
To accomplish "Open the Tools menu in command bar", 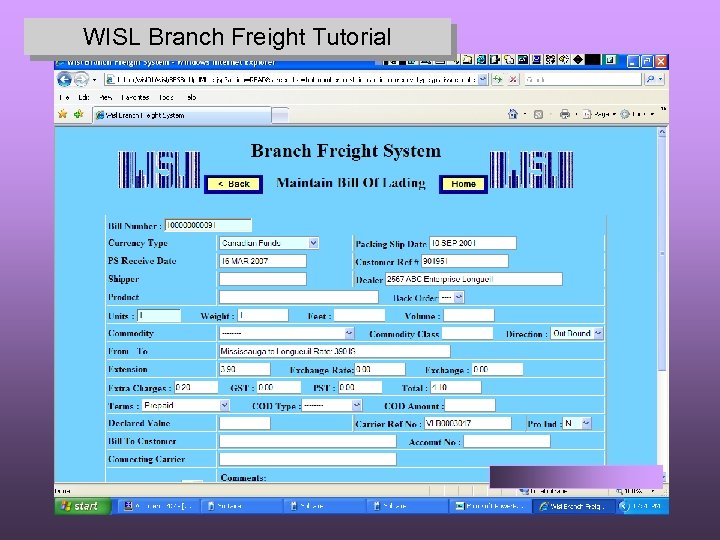I will pos(637,114).
